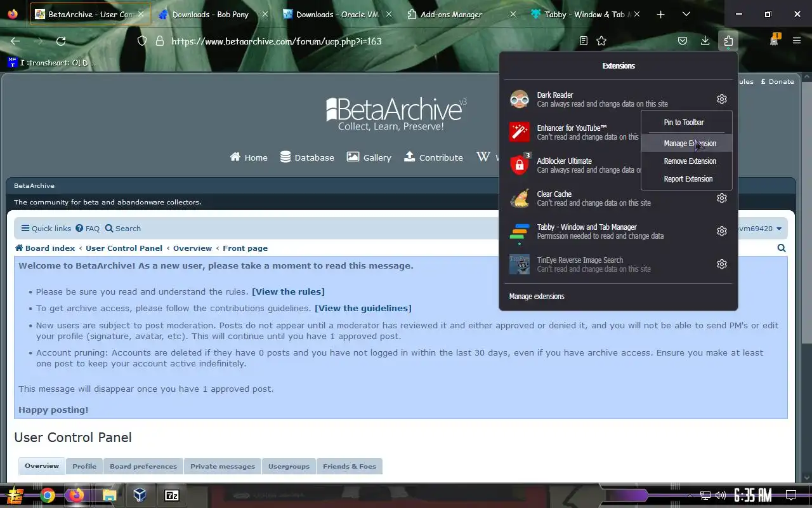This screenshot has width=812, height=508.
Task: Open File Explorer from the taskbar
Action: [x=109, y=495]
